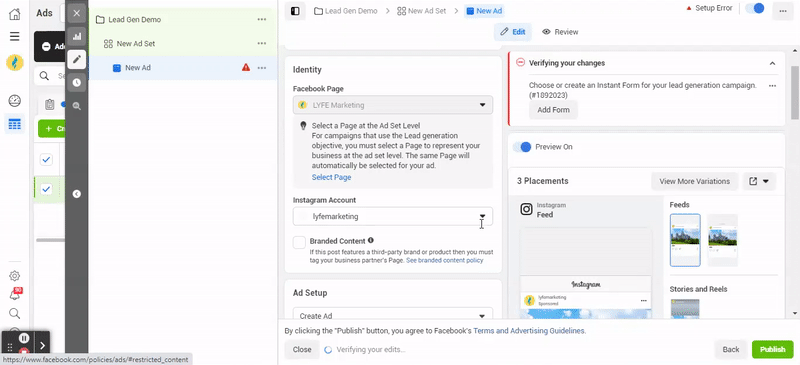800x365 pixels.
Task: Collapse sidebar using the left arrow circle
Action: pyautogui.click(x=77, y=194)
